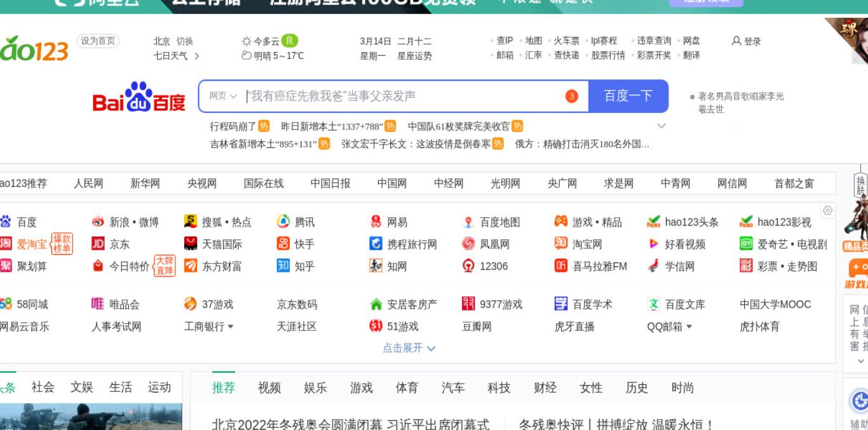Expand hot searches chevron under search box
Viewport: 868px width, 430px height.
[x=661, y=126]
